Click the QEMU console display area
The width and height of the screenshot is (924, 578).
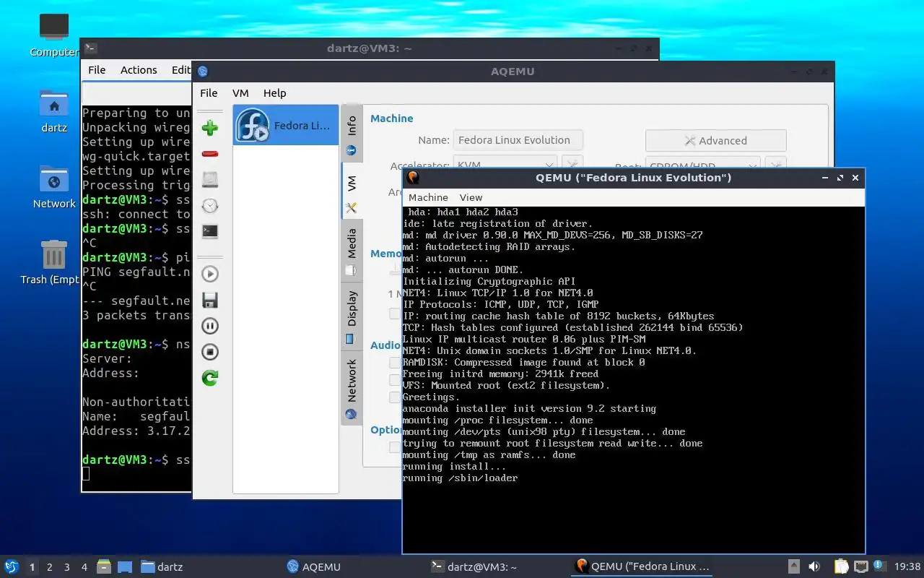coord(633,380)
